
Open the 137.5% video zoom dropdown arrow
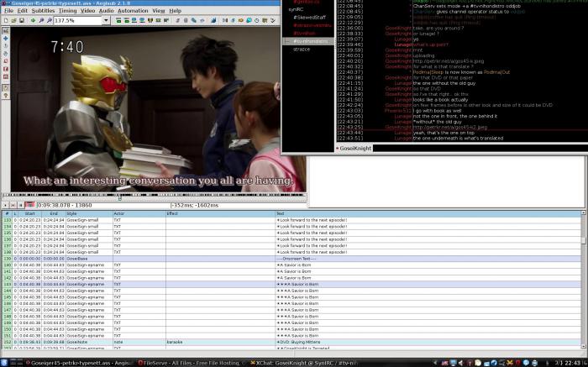106,20
